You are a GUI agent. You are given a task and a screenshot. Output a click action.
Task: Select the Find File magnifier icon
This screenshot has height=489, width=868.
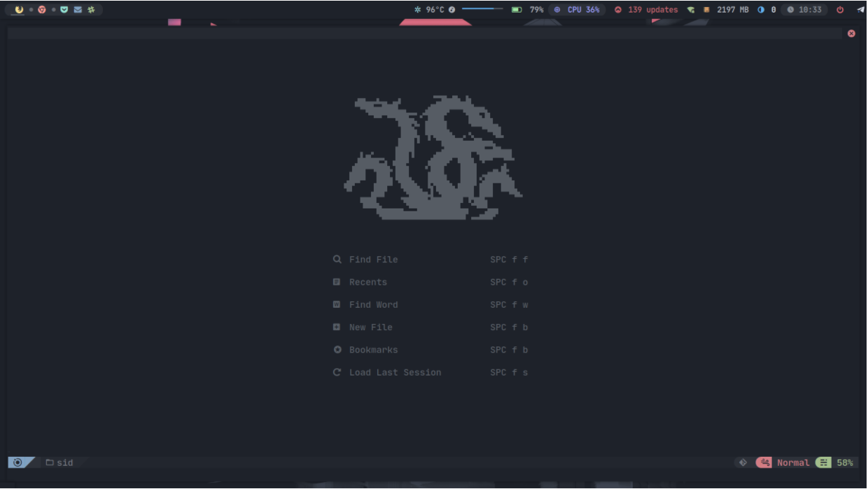point(338,259)
